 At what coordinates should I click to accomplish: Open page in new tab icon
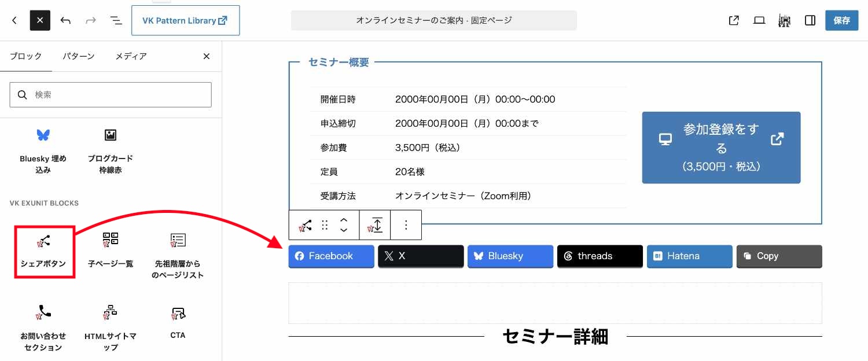pos(734,20)
